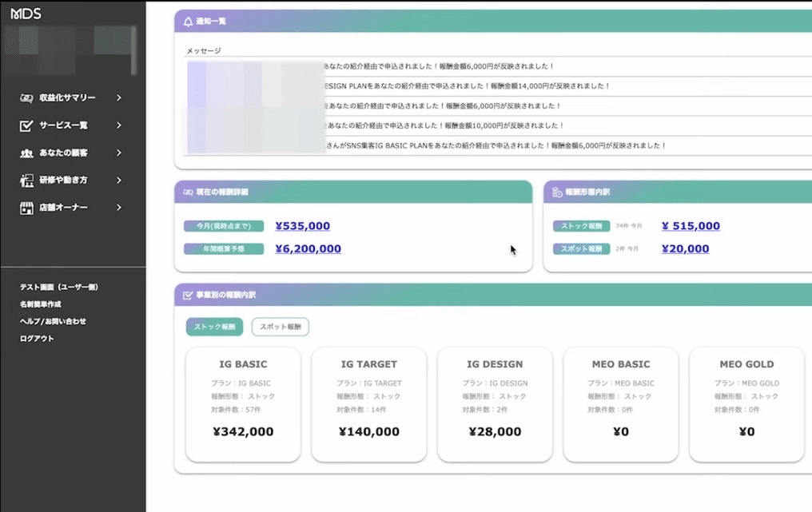Screen dimensions: 812x512
Task: Click the ¥515,000 stock reward link
Action: 691,226
